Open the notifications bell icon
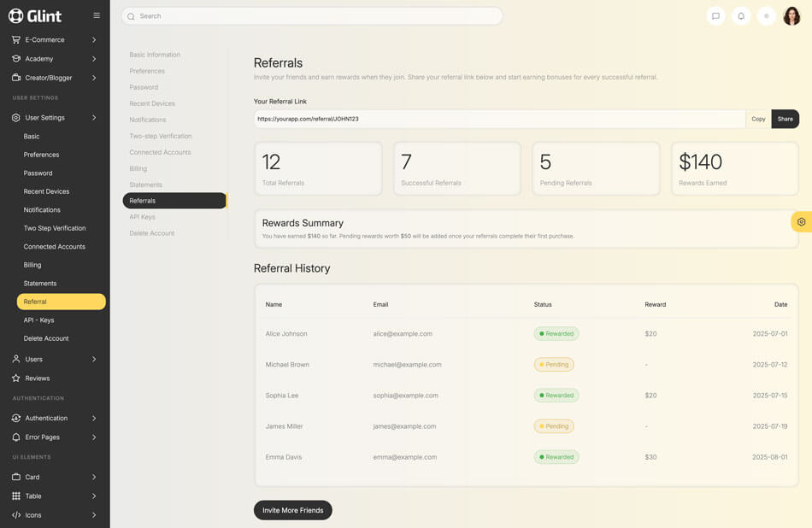 (741, 16)
